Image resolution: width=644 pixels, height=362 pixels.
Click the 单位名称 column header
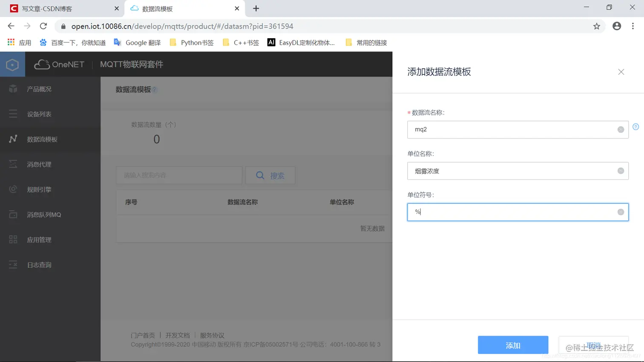[342, 202]
